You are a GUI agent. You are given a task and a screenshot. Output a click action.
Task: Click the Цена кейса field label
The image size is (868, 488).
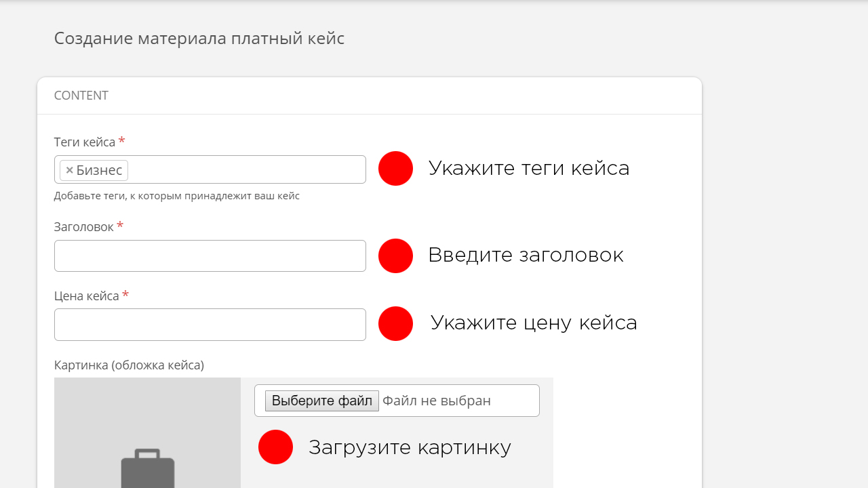[87, 296]
